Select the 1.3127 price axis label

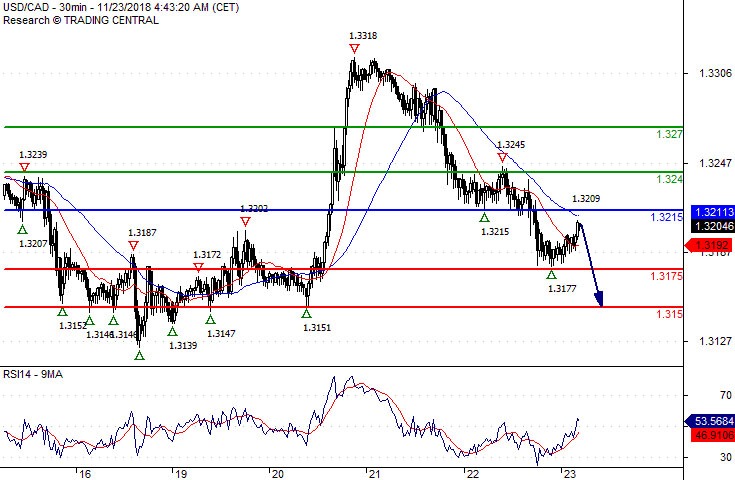(715, 341)
